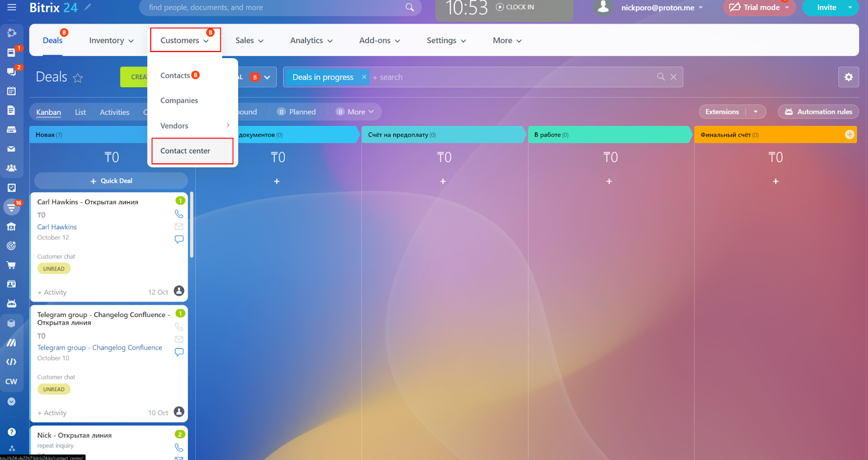868x460 pixels.
Task: Click the plus icon on Финальный счёт column
Action: tap(850, 135)
